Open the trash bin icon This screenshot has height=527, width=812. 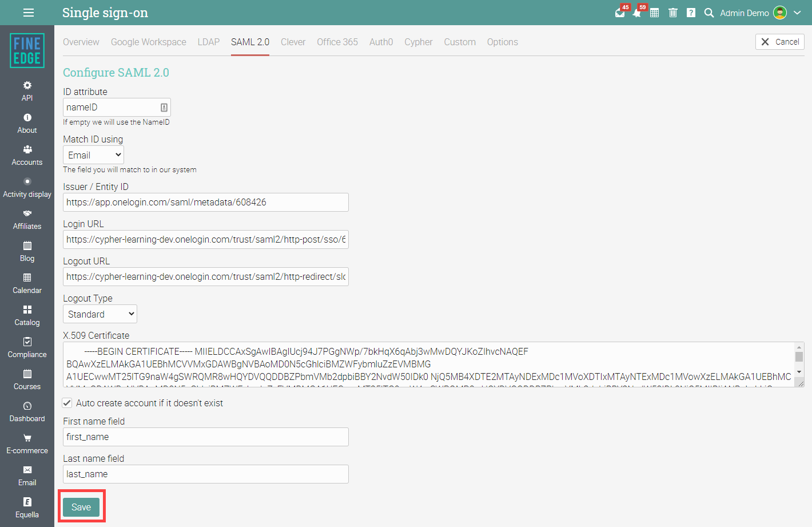673,13
